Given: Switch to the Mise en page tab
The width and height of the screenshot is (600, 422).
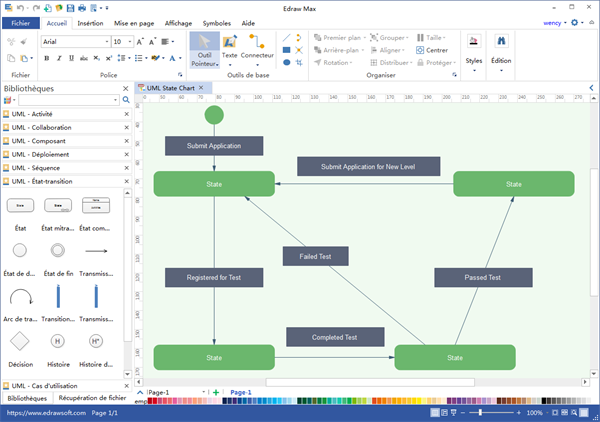Looking at the screenshot, I should (x=135, y=22).
